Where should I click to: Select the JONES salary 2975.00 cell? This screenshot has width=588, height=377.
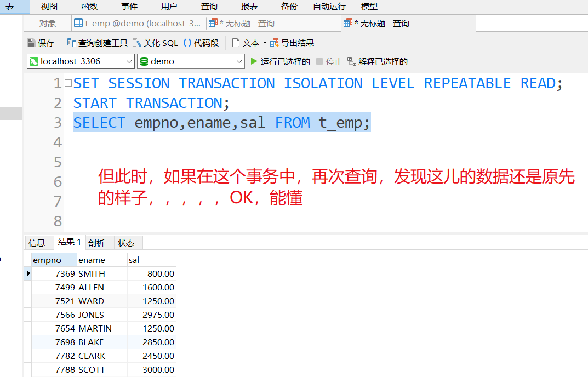click(151, 315)
